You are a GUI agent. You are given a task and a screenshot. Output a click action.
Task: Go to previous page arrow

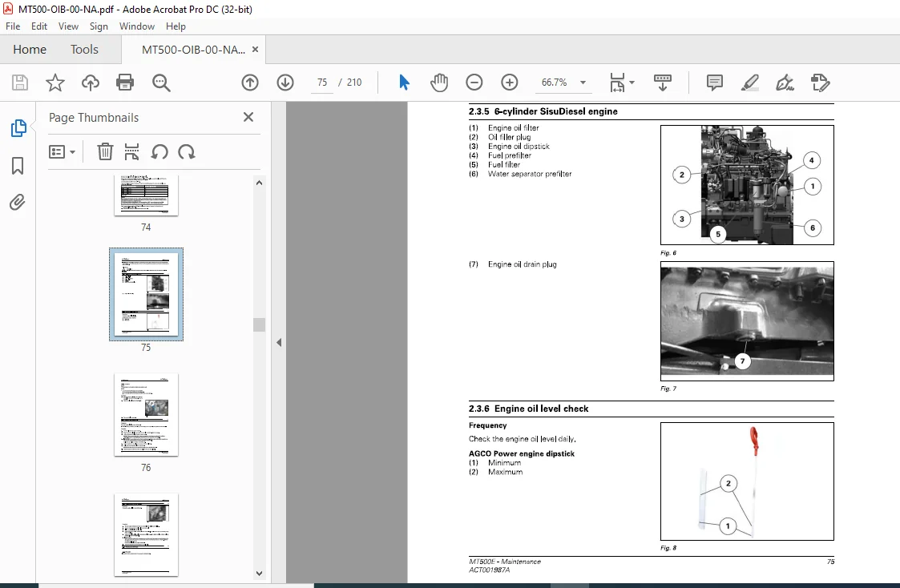pyautogui.click(x=250, y=83)
